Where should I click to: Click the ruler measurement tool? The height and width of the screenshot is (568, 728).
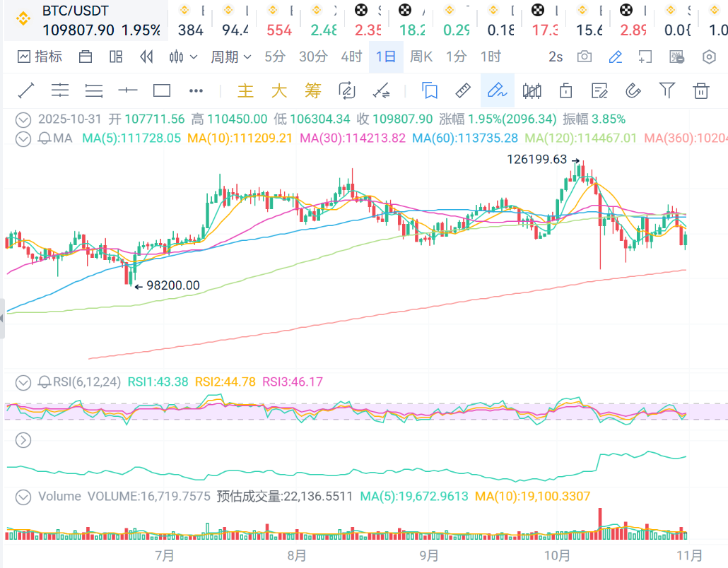(x=462, y=90)
